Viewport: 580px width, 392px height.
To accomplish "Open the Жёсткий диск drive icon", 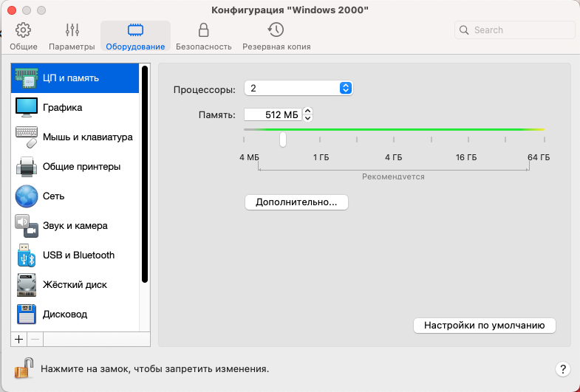I will point(27,285).
